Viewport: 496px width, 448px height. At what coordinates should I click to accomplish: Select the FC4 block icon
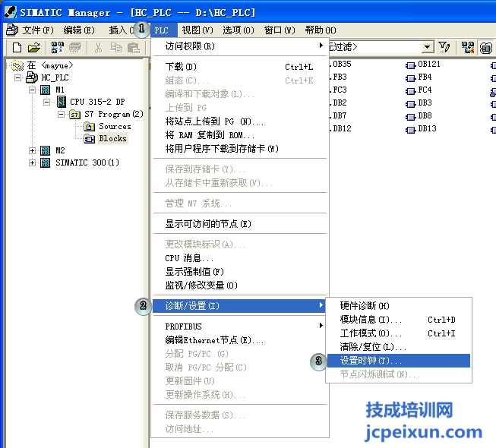[411, 91]
